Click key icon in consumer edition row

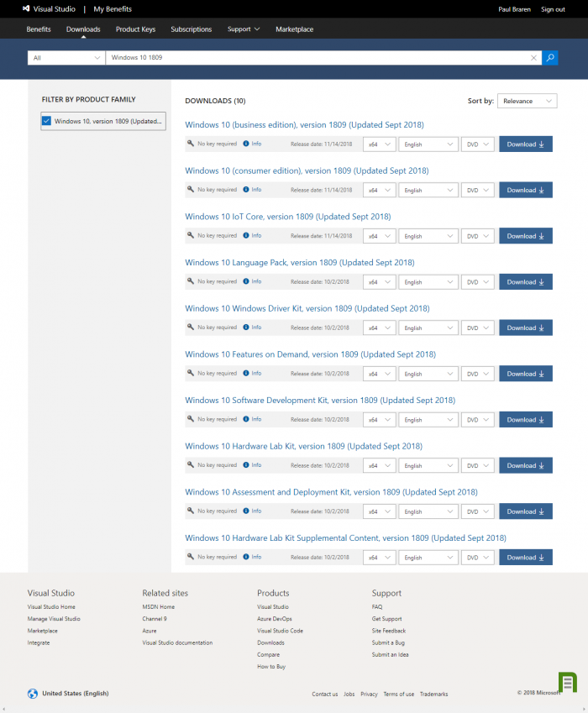point(191,190)
